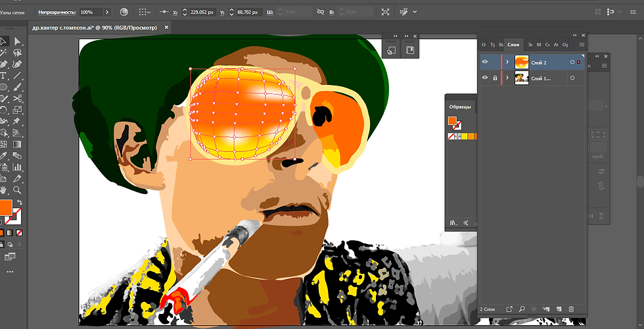Set fill type to solid Color

tap(1, 233)
